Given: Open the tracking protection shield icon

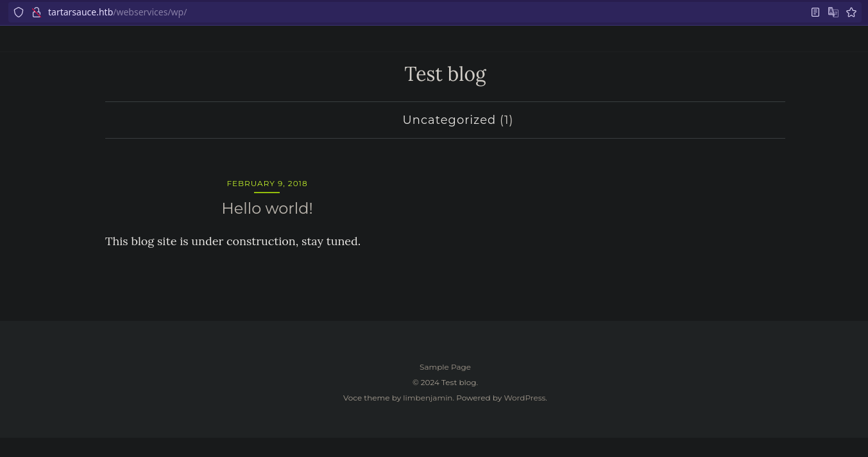Looking at the screenshot, I should pos(19,12).
